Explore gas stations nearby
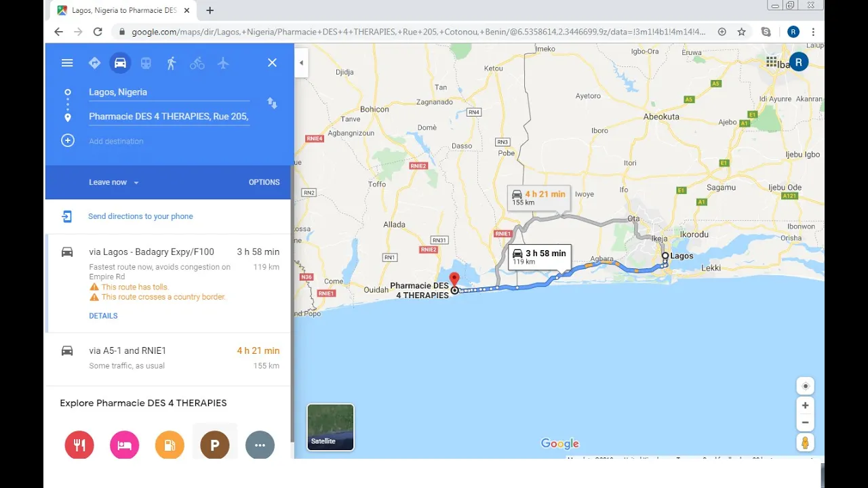 170,445
